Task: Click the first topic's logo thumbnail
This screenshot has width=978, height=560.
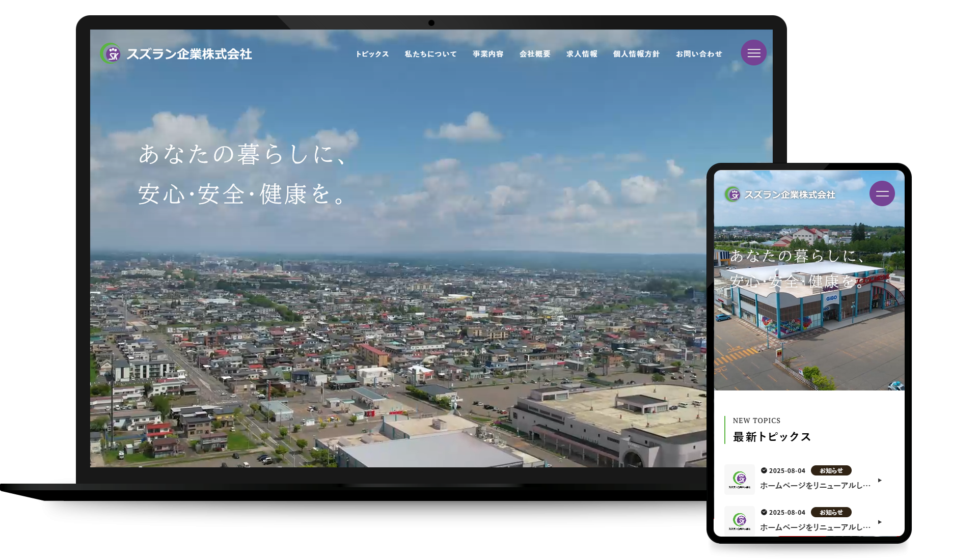Action: pos(740,479)
